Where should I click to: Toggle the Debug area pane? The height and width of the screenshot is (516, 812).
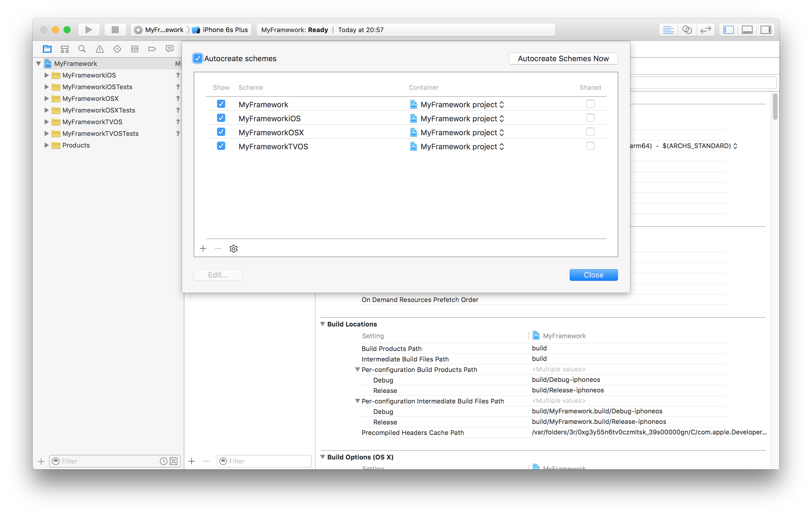747,30
